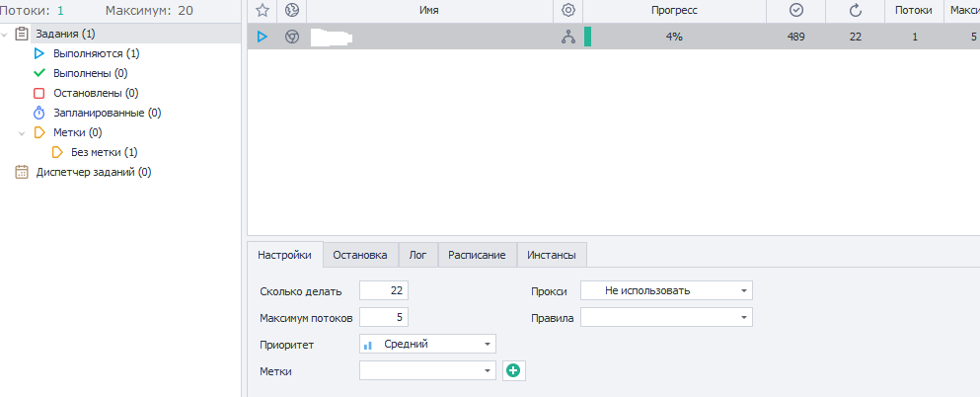The height and width of the screenshot is (397, 980).
Task: Click the blue play icon beside Выполняются
Action: click(39, 53)
